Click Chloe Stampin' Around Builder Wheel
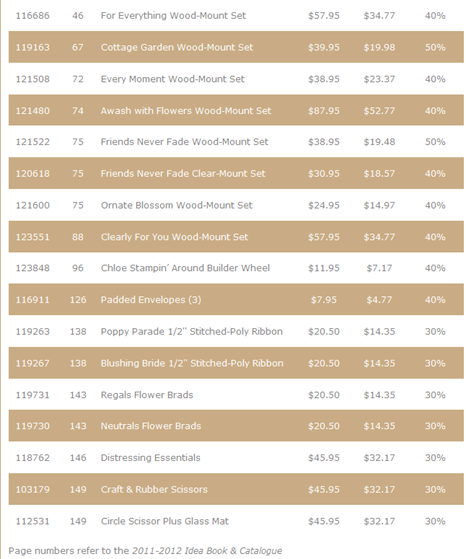466x559 pixels. pos(185,268)
